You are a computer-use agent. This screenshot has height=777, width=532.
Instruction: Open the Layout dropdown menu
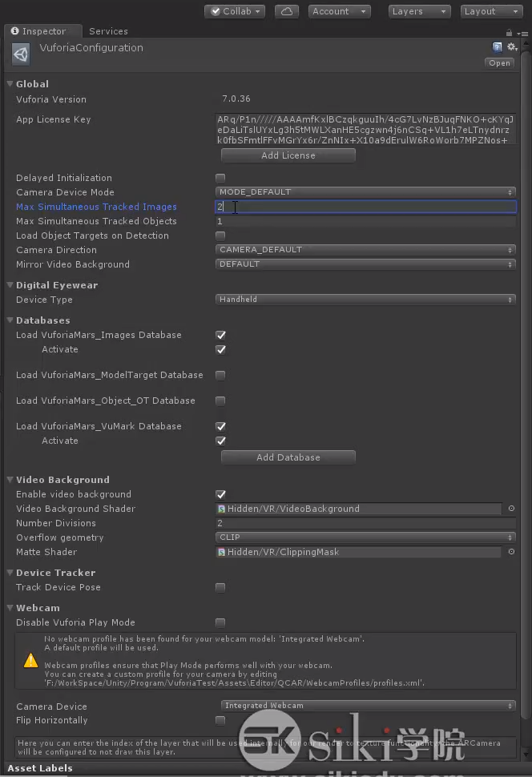click(492, 11)
